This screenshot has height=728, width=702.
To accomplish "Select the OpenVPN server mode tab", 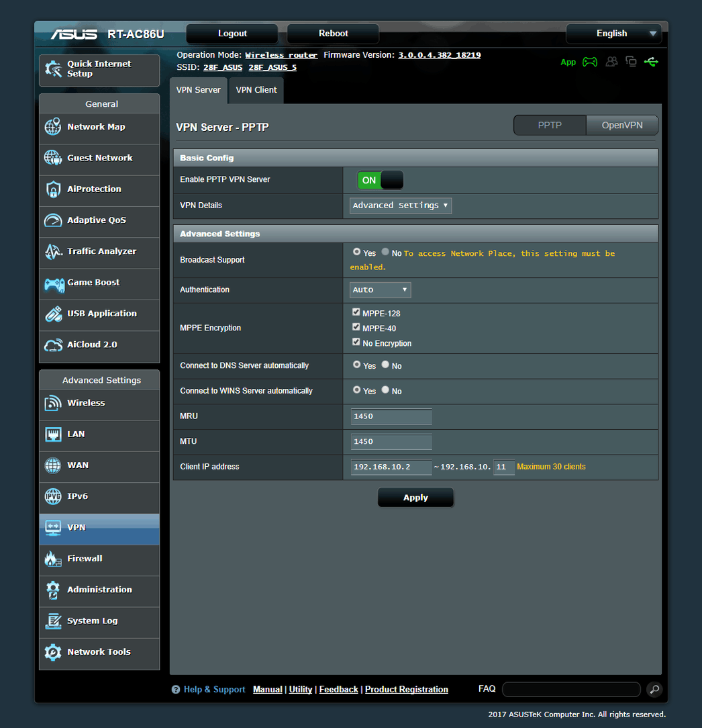I will (621, 126).
